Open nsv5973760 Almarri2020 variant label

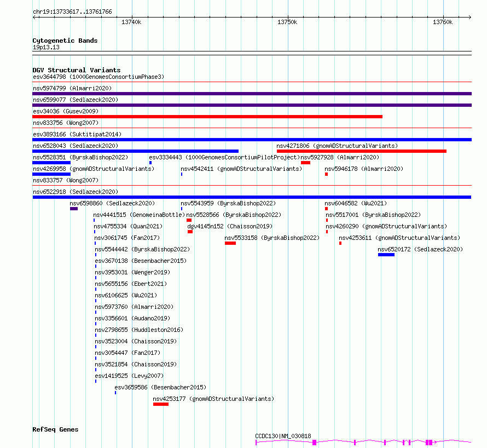click(134, 307)
